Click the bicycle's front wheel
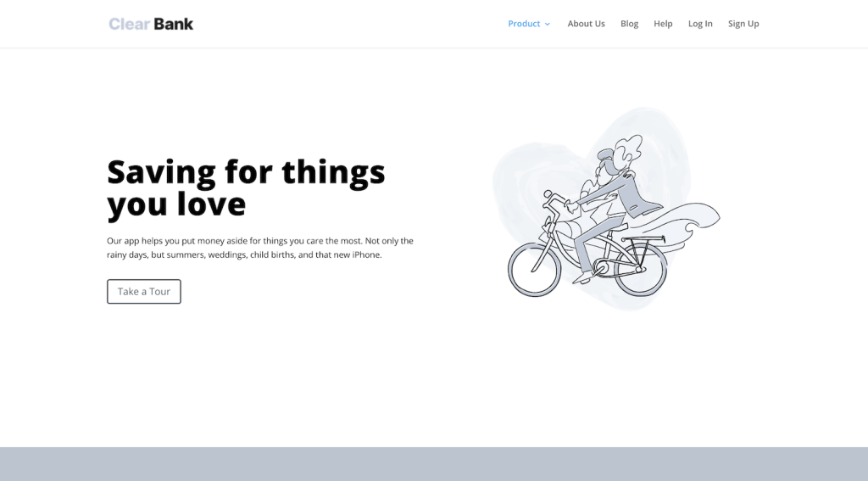Screen dimensions: 868x481 [x=534, y=270]
